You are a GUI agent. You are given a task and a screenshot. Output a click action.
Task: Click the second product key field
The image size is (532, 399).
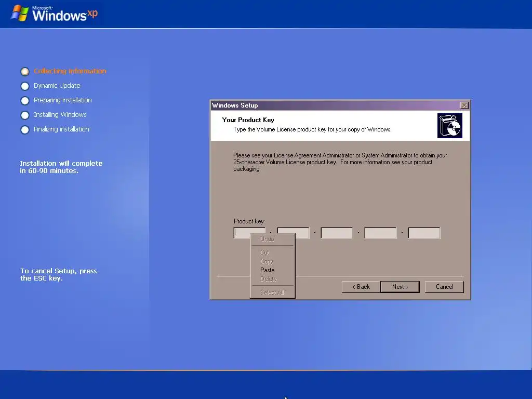293,233
